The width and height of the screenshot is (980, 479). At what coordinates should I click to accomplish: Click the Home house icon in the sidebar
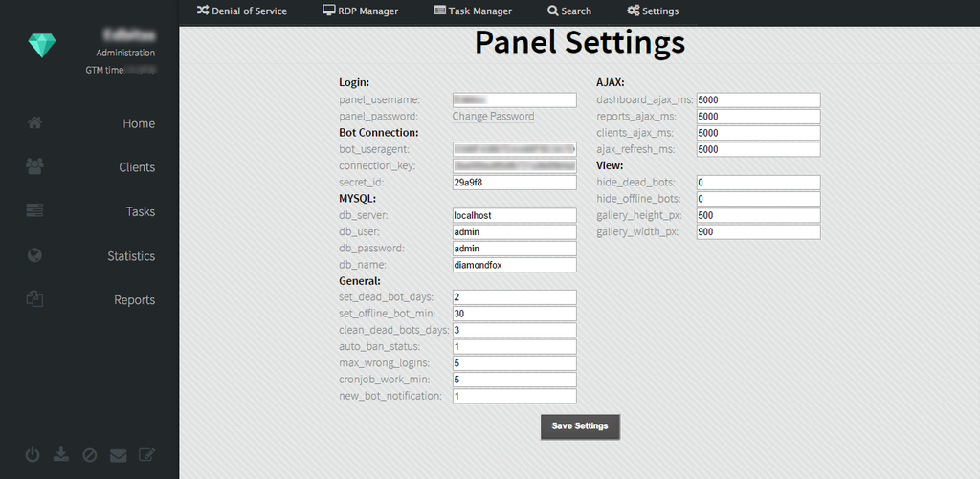point(35,123)
